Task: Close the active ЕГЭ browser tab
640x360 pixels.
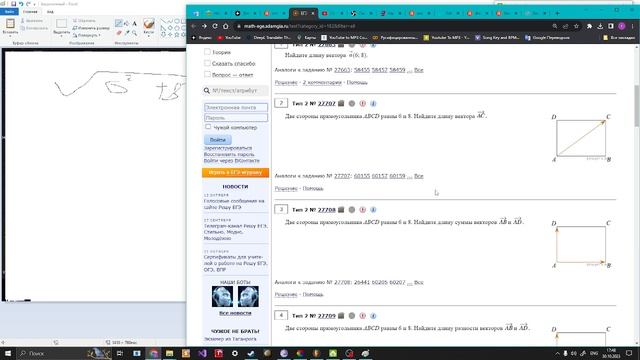Action: pos(313,13)
